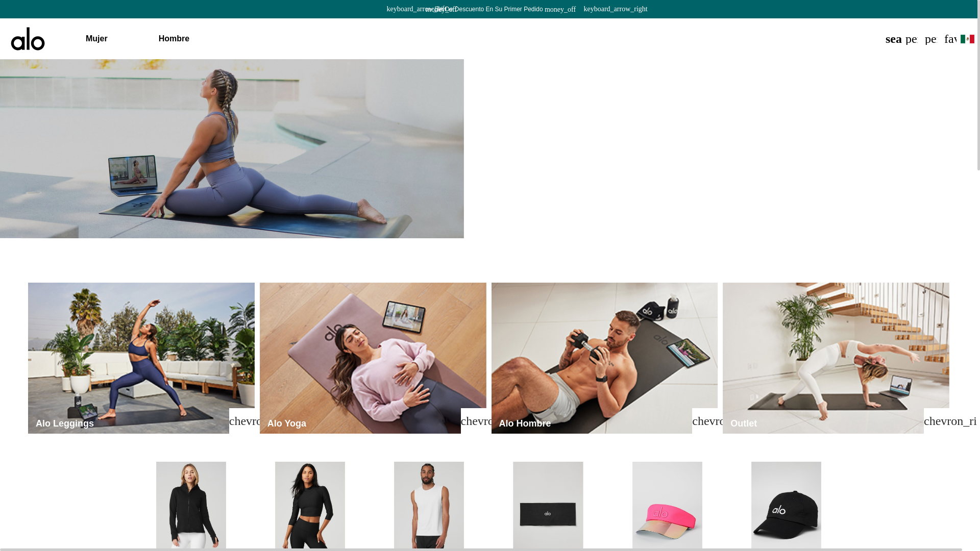The height and width of the screenshot is (551, 980).
Task: View the black Alo headband product
Action: point(548,506)
